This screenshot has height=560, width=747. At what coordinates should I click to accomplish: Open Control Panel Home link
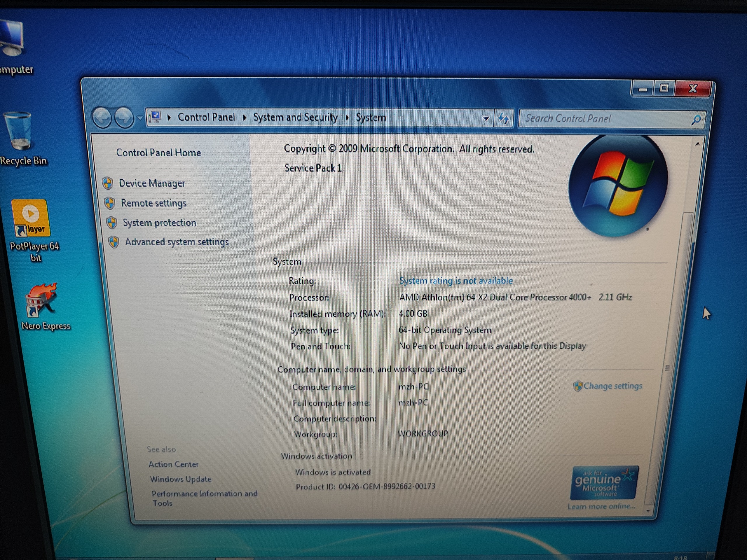point(158,153)
